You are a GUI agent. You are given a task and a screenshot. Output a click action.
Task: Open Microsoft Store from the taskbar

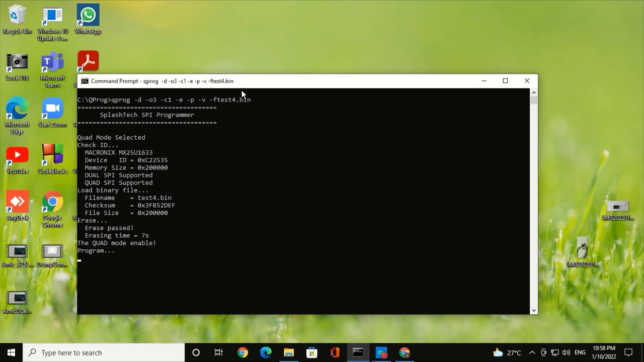point(312,352)
